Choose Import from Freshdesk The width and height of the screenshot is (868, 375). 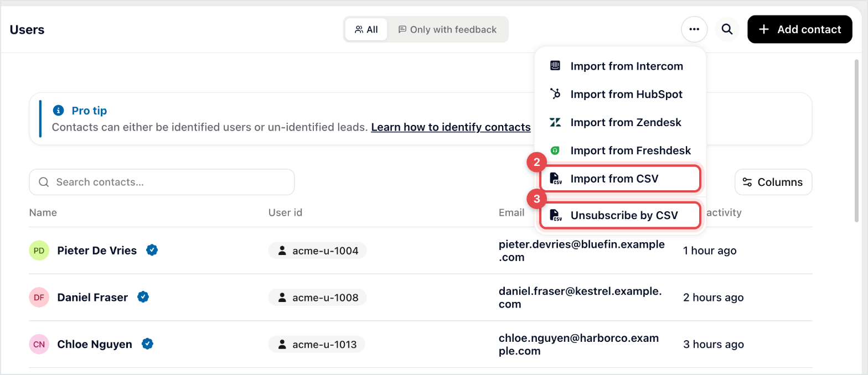coord(620,150)
